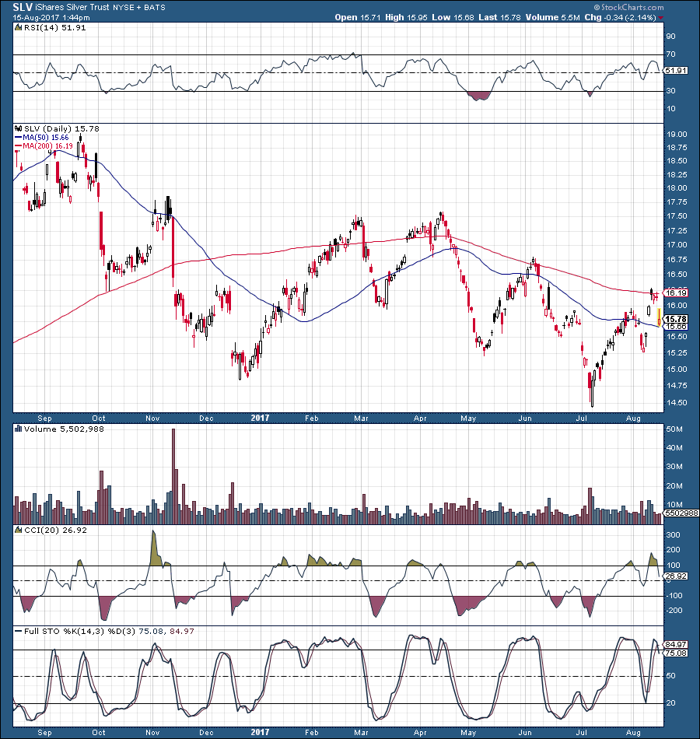Click the 26.92 CCI value tag on axis
The image size is (700, 739).
coord(677,576)
